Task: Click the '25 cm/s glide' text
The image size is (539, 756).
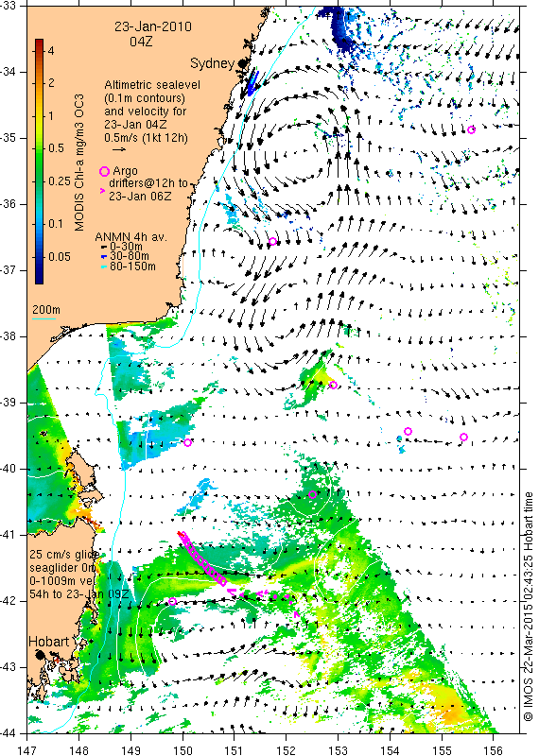Action: [64, 555]
